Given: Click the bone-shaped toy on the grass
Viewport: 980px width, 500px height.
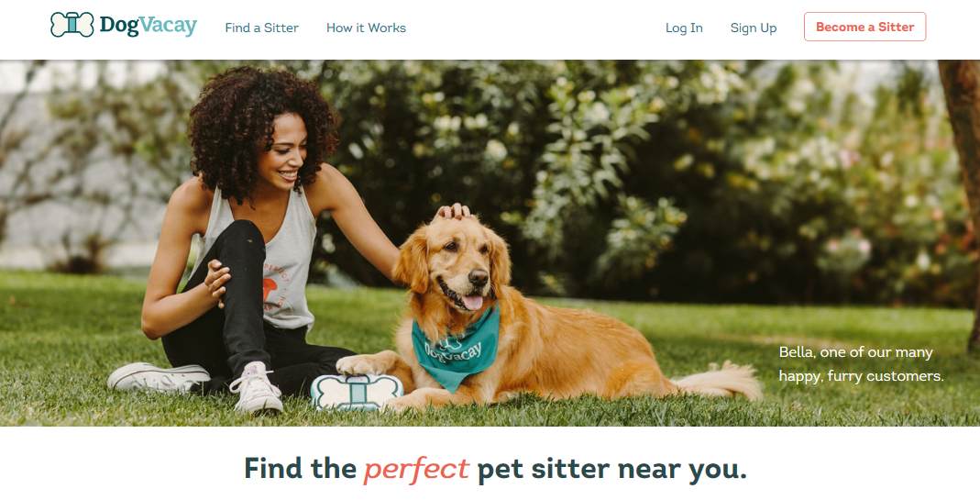Looking at the screenshot, I should tap(357, 392).
